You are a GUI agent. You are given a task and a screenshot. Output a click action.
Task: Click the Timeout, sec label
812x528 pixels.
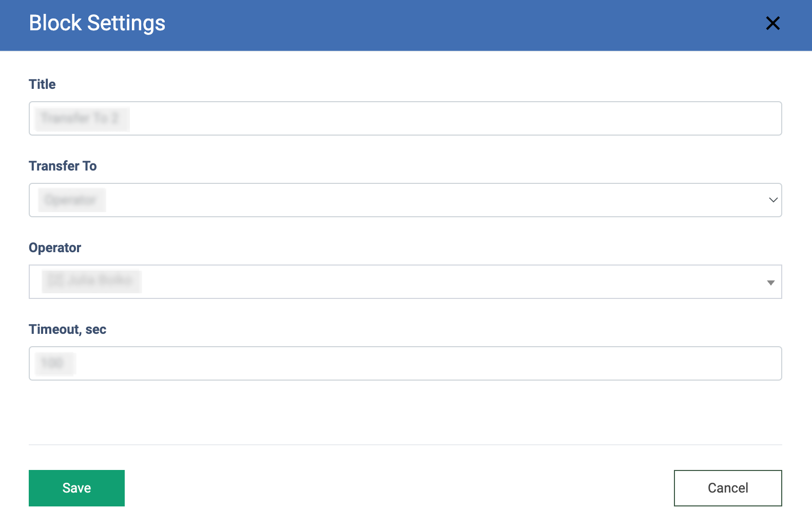tap(67, 329)
